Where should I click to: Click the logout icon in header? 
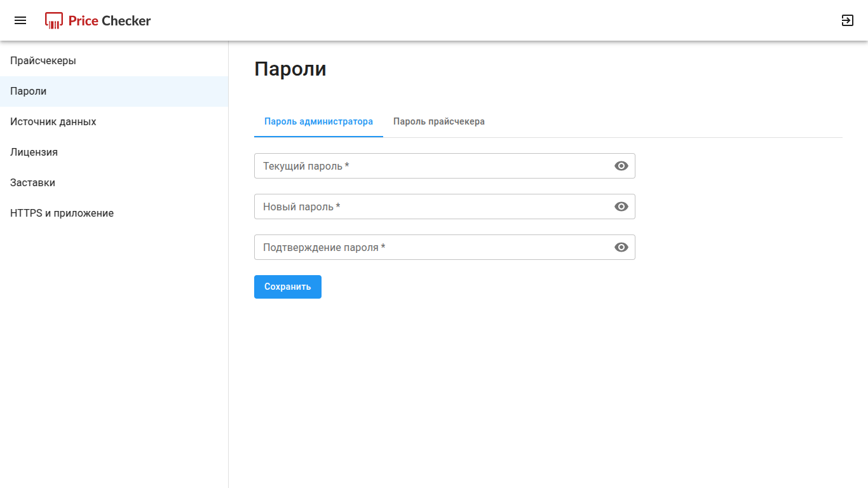847,20
